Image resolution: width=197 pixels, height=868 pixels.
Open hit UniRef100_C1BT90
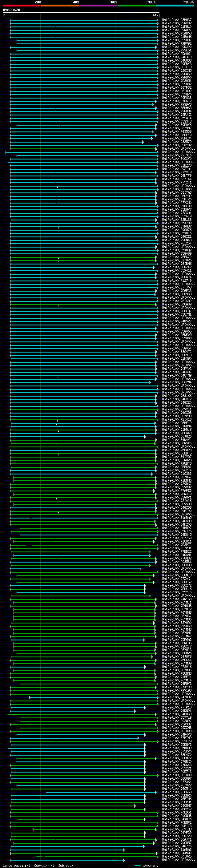(177, 511)
